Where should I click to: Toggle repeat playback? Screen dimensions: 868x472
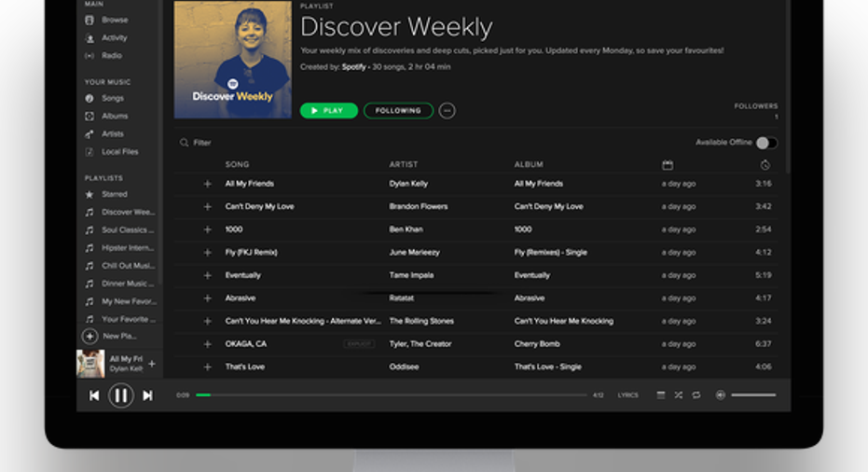(696, 395)
